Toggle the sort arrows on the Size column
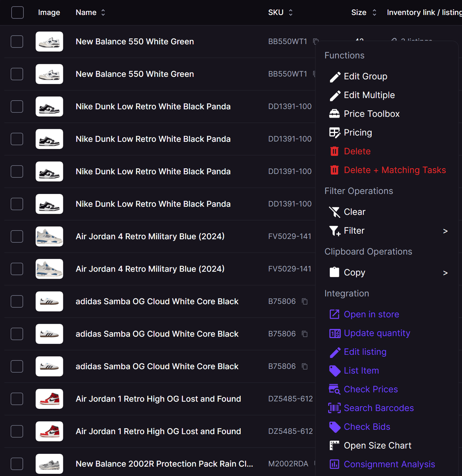Image resolution: width=462 pixels, height=476 pixels. 374,13
